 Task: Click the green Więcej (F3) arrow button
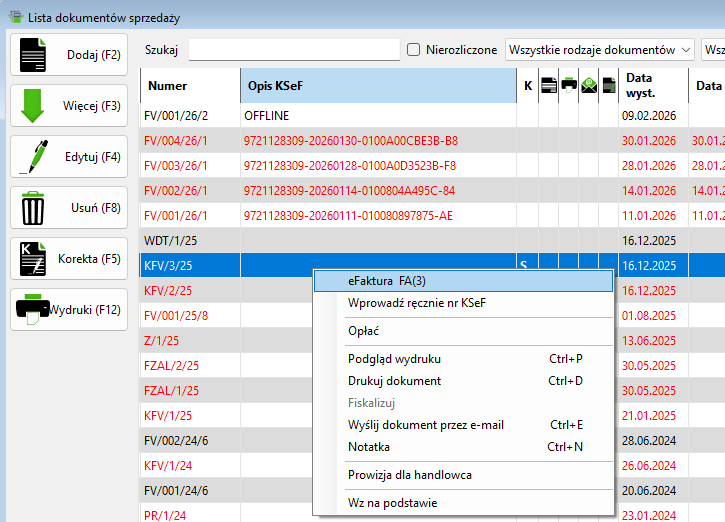(x=69, y=105)
